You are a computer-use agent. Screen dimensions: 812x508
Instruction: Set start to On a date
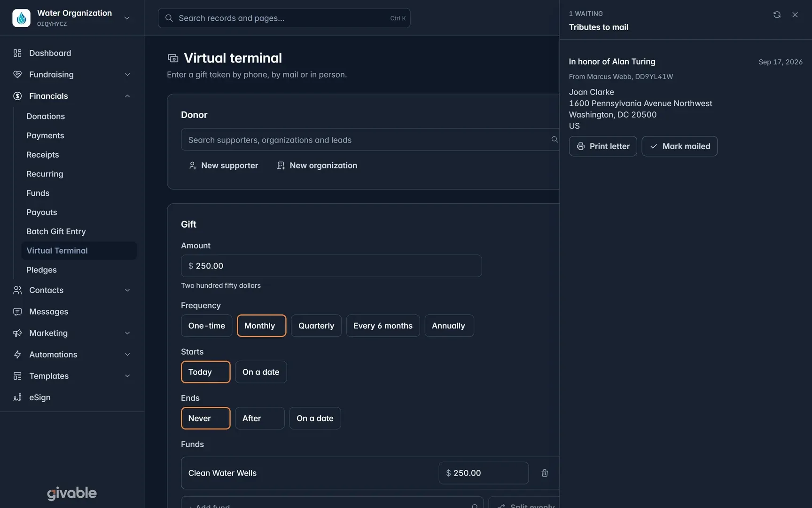point(261,372)
